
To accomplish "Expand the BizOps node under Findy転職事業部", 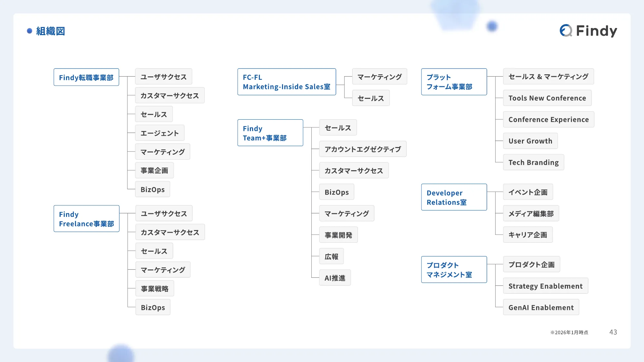I will pyautogui.click(x=152, y=189).
